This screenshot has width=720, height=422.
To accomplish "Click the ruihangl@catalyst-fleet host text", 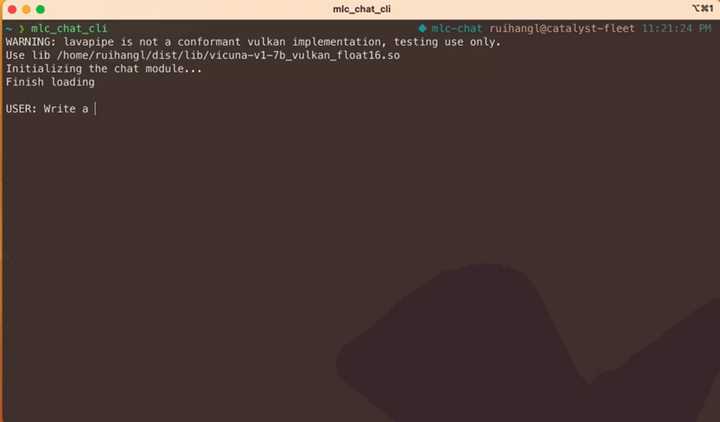I will (562, 28).
